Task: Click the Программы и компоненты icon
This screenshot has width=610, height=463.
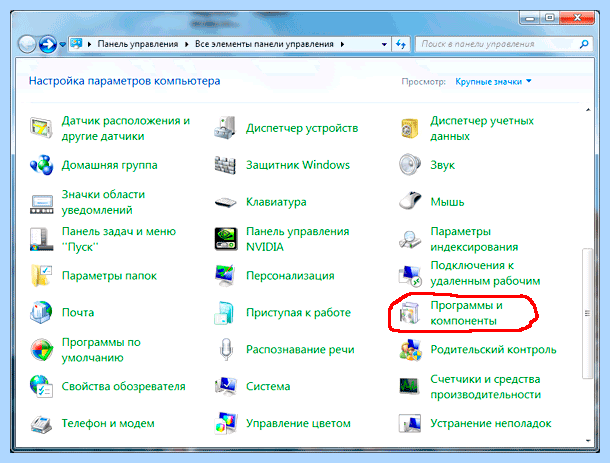Action: coord(410,313)
